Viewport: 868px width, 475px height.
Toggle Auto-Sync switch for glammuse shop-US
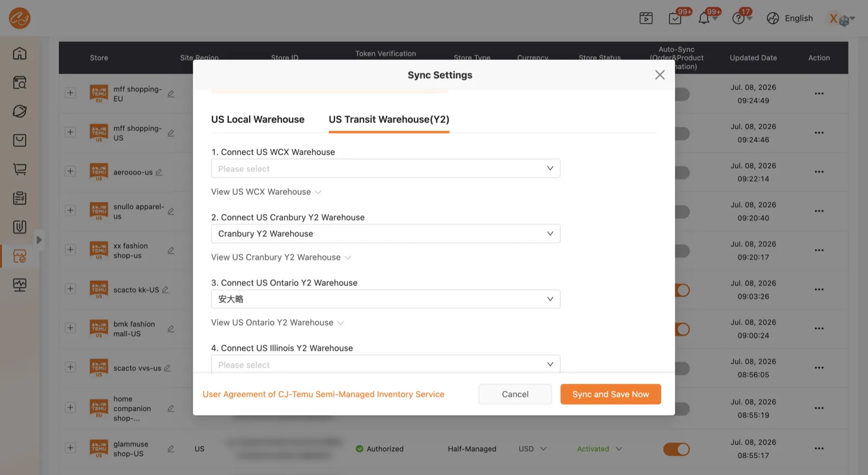pyautogui.click(x=676, y=449)
